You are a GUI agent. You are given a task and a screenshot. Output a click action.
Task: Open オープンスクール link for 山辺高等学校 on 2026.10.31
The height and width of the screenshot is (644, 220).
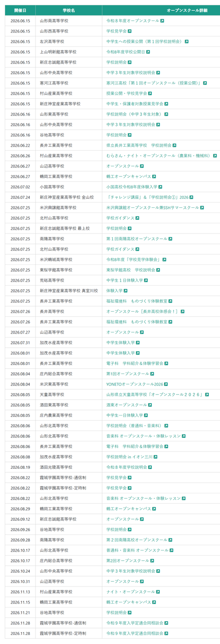(122, 581)
